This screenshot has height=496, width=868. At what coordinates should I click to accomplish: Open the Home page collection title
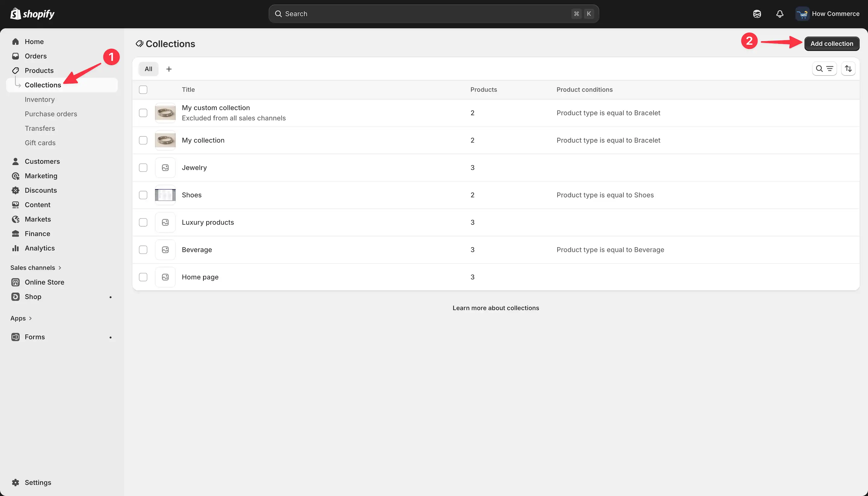tap(200, 277)
